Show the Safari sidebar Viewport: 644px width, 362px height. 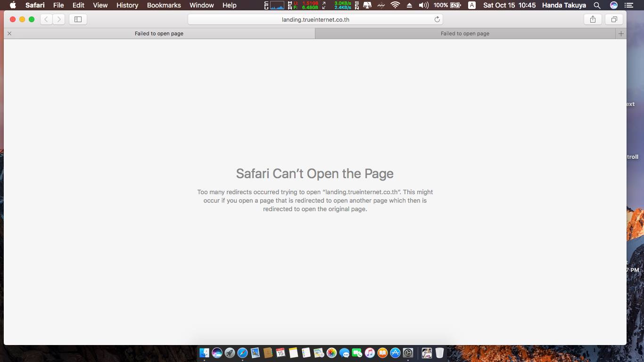click(x=78, y=19)
